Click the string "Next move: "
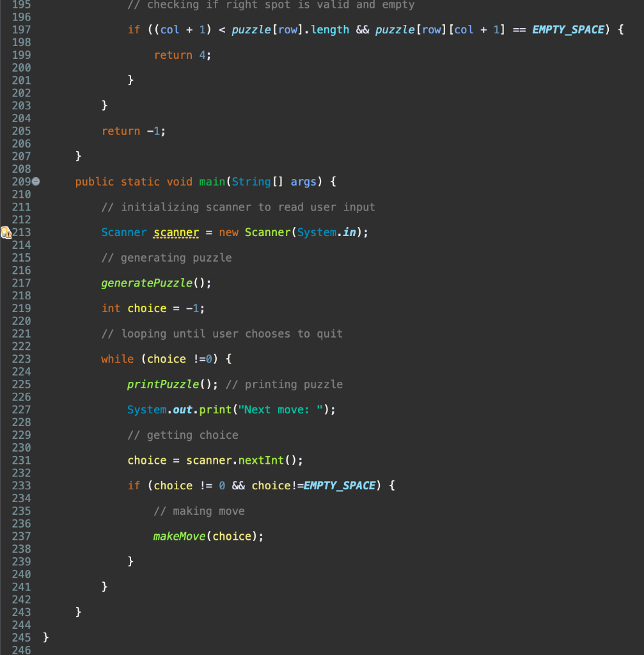 coord(281,409)
